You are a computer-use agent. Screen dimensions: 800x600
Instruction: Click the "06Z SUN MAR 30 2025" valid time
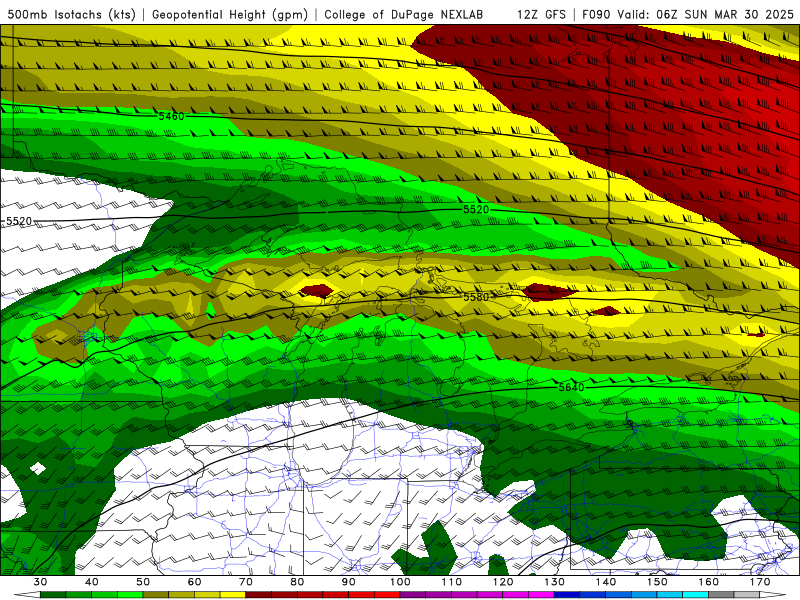(x=725, y=14)
